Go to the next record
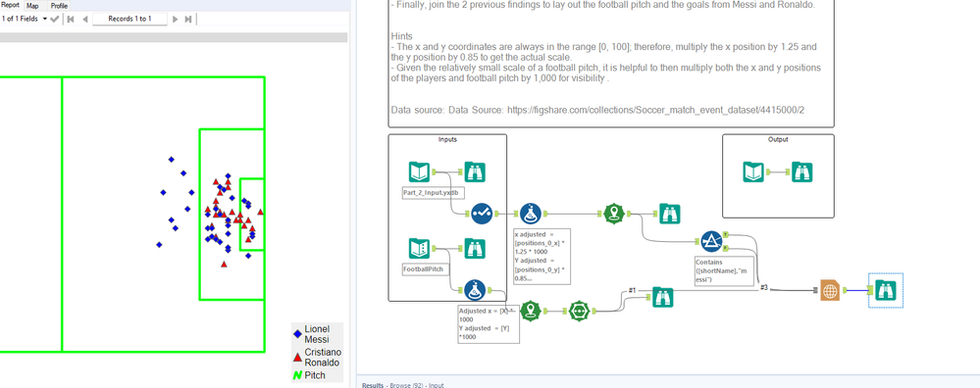This screenshot has width=980, height=388. (175, 19)
